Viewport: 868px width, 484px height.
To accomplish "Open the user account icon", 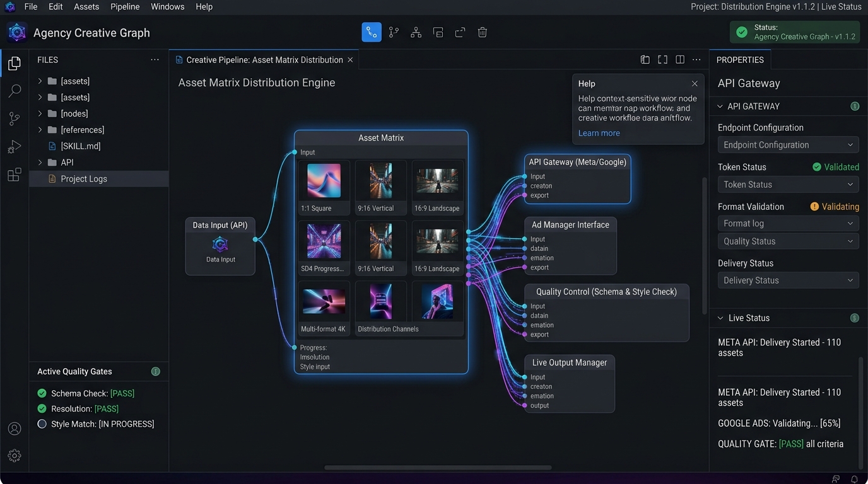I will click(14, 429).
